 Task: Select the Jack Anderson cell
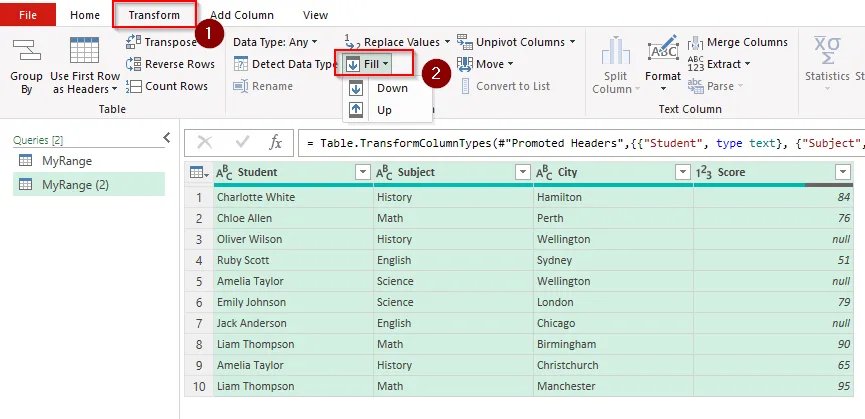(293, 323)
